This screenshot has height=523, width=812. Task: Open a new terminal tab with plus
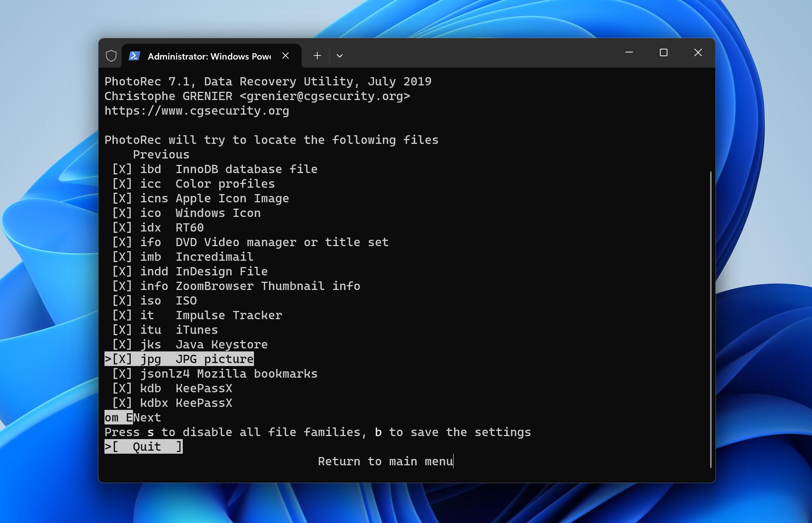click(x=317, y=55)
